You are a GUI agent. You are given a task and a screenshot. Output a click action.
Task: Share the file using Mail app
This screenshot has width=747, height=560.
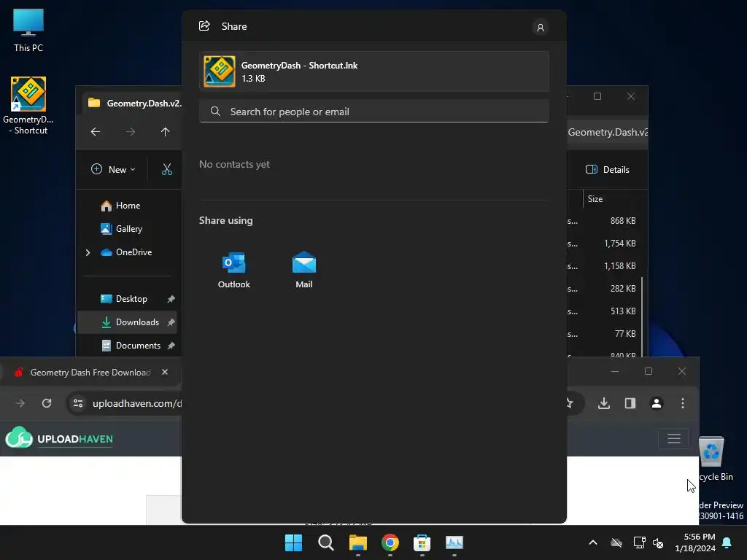pos(304,270)
